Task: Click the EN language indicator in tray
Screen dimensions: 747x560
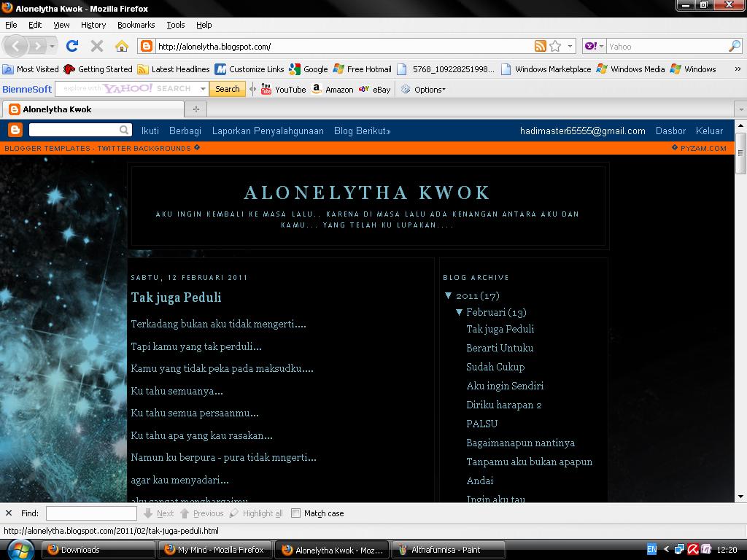Action: pyautogui.click(x=651, y=550)
